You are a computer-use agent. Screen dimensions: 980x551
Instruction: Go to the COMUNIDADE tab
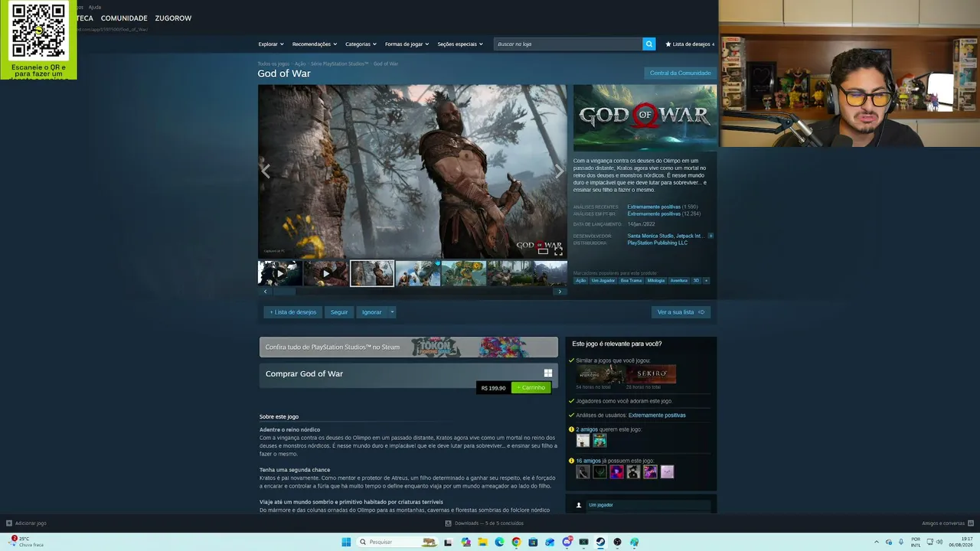point(124,18)
